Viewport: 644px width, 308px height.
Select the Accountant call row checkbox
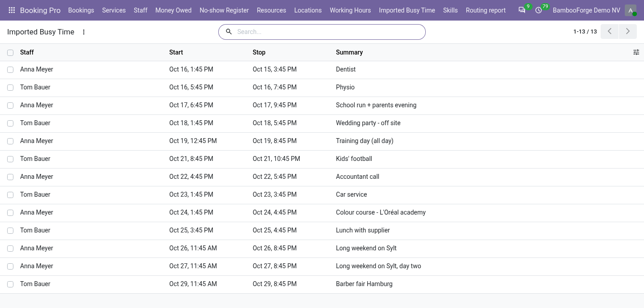(10, 177)
